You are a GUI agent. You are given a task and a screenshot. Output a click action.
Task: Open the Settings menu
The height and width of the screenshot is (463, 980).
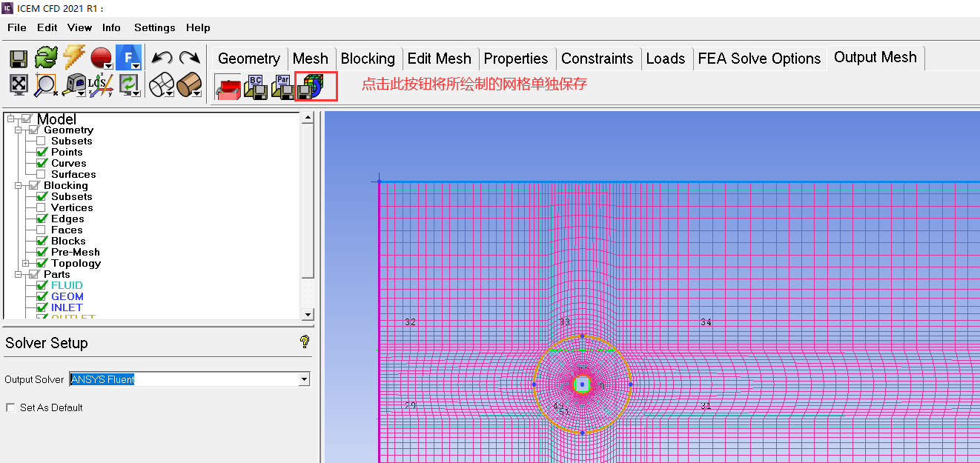click(x=154, y=27)
